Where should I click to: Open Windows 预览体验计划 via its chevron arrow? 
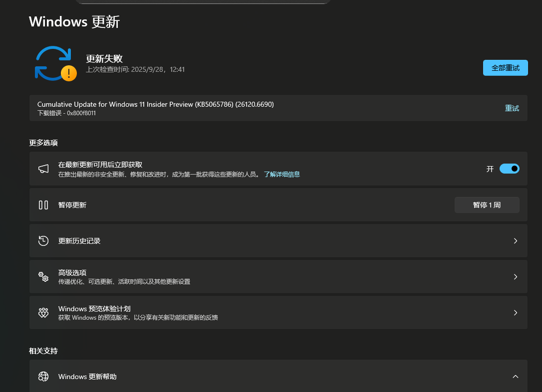[516, 313]
